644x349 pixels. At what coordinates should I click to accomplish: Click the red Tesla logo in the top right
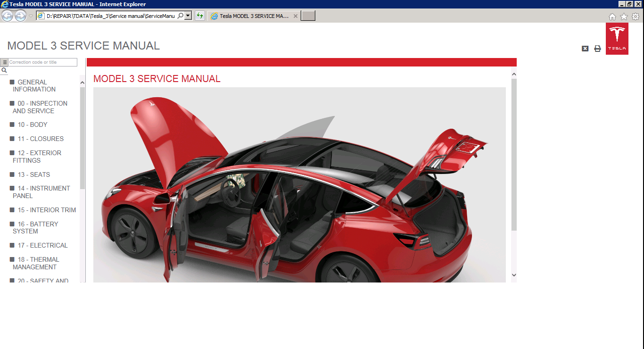617,38
